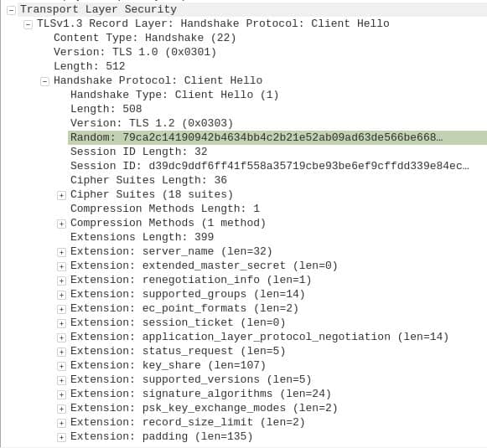Expand the extended_master_secret extension
The height and width of the screenshot is (448, 487).
(x=61, y=266)
